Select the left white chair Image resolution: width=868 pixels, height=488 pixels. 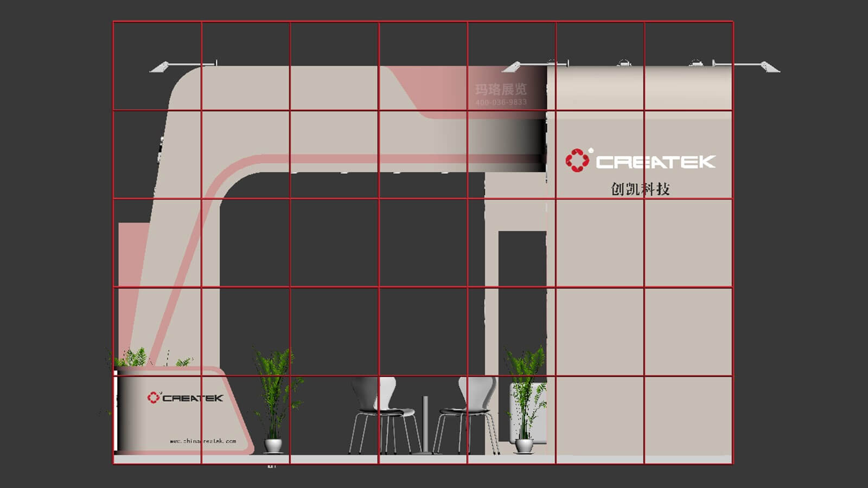385,415
